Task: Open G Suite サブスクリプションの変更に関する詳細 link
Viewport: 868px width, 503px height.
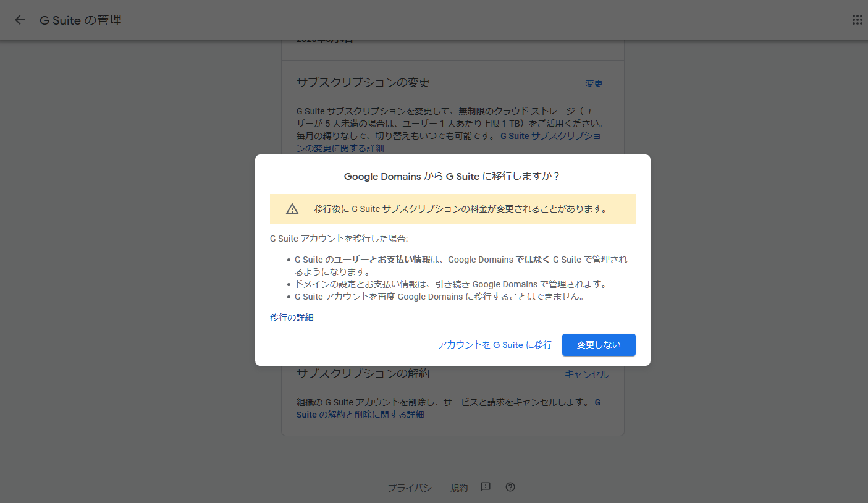Action: pyautogui.click(x=449, y=142)
